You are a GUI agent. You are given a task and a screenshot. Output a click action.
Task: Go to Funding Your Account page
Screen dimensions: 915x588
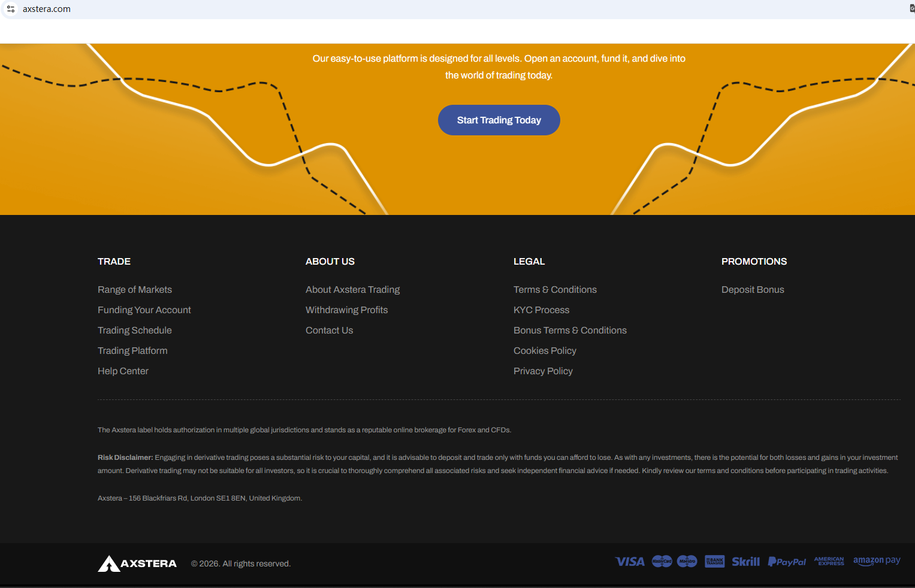click(x=144, y=310)
